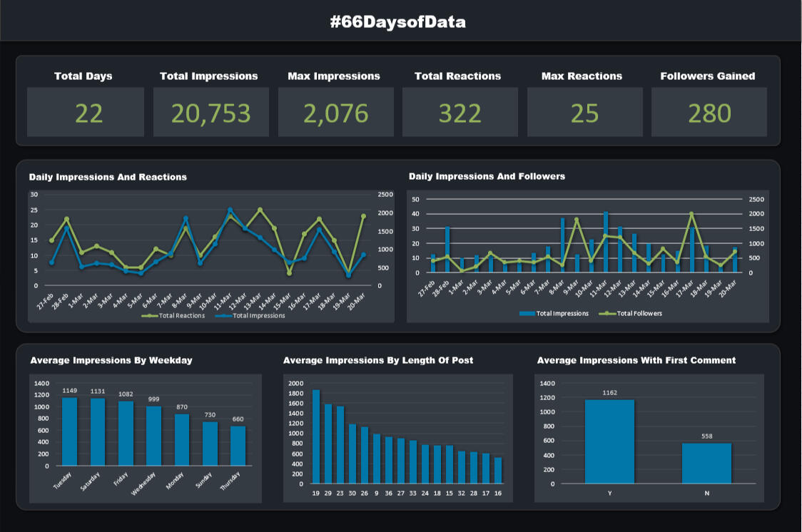This screenshot has width=802, height=532.
Task: Select the 17-Mar peak point on Followers line
Action: pyautogui.click(x=691, y=214)
